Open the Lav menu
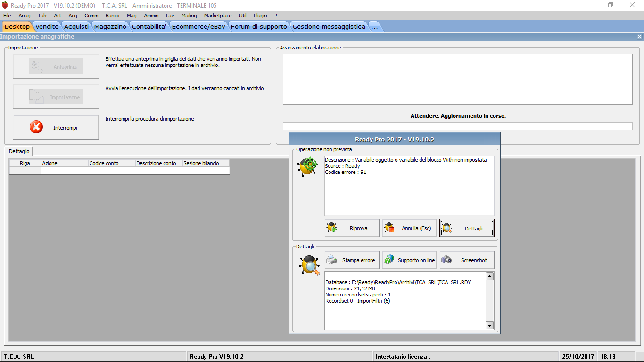The image size is (644, 362). pyautogui.click(x=170, y=16)
